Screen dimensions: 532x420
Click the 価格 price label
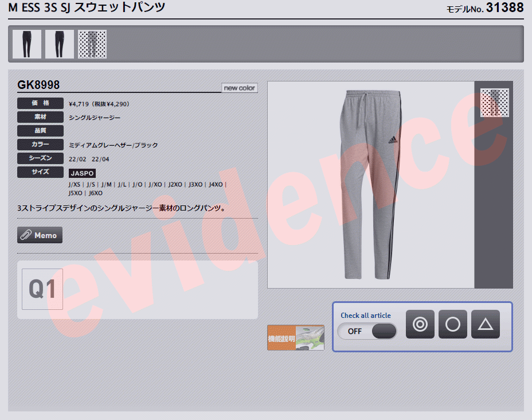click(x=40, y=103)
